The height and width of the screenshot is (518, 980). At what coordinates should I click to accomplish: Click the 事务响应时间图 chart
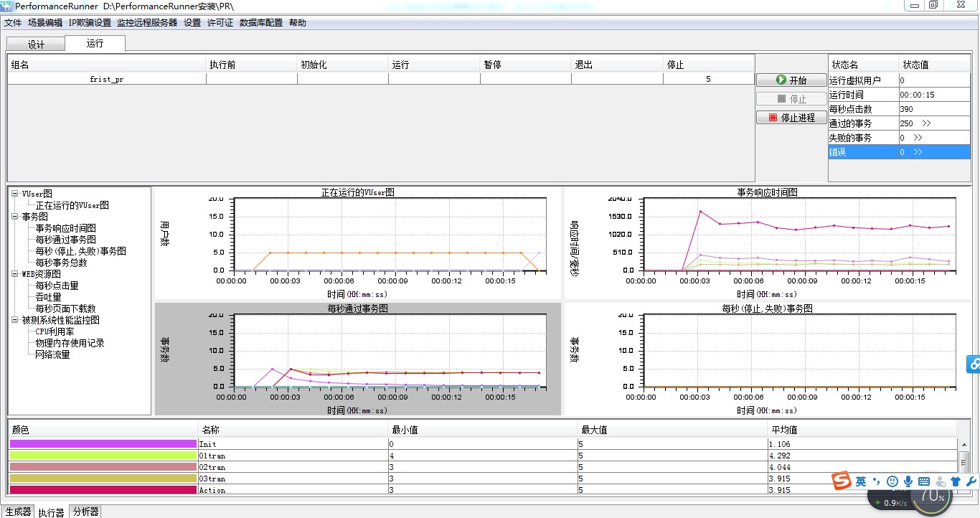(767, 244)
